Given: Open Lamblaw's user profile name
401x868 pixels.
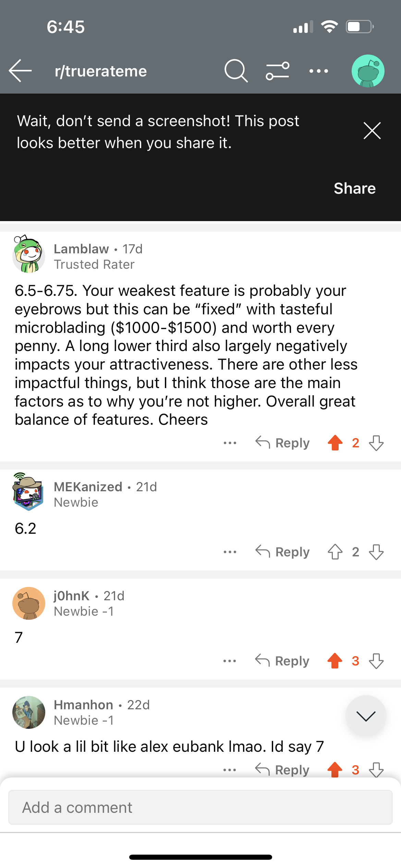Looking at the screenshot, I should 81,249.
